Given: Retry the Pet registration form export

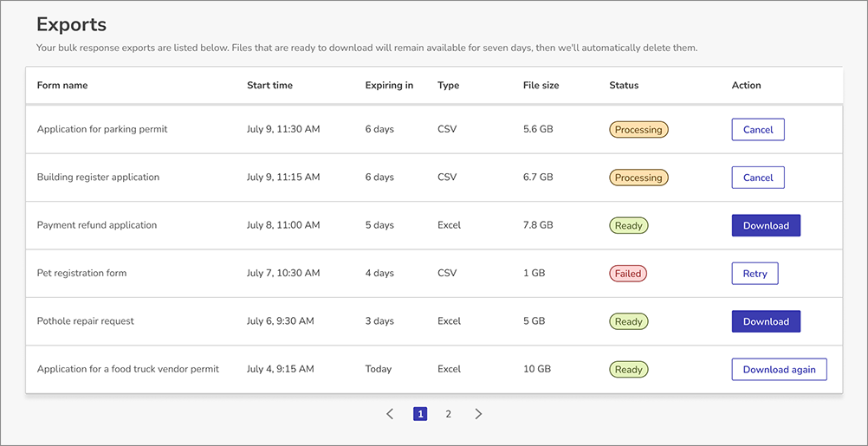Looking at the screenshot, I should point(755,274).
